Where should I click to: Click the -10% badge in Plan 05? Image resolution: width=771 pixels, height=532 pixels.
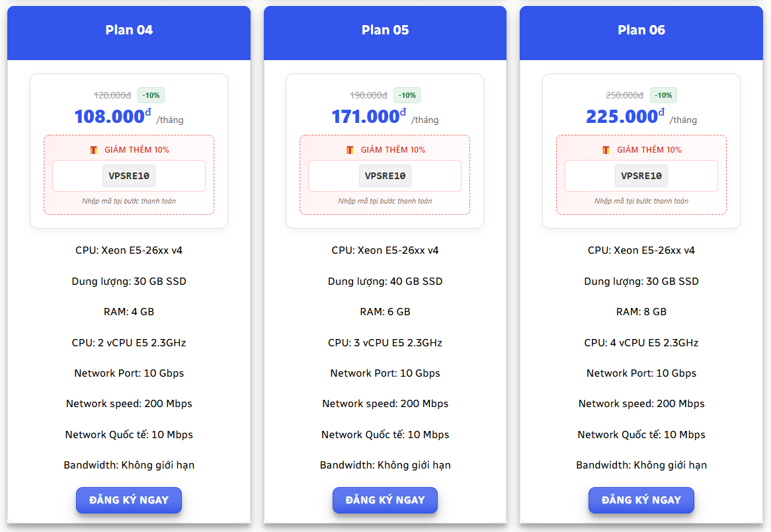(407, 95)
